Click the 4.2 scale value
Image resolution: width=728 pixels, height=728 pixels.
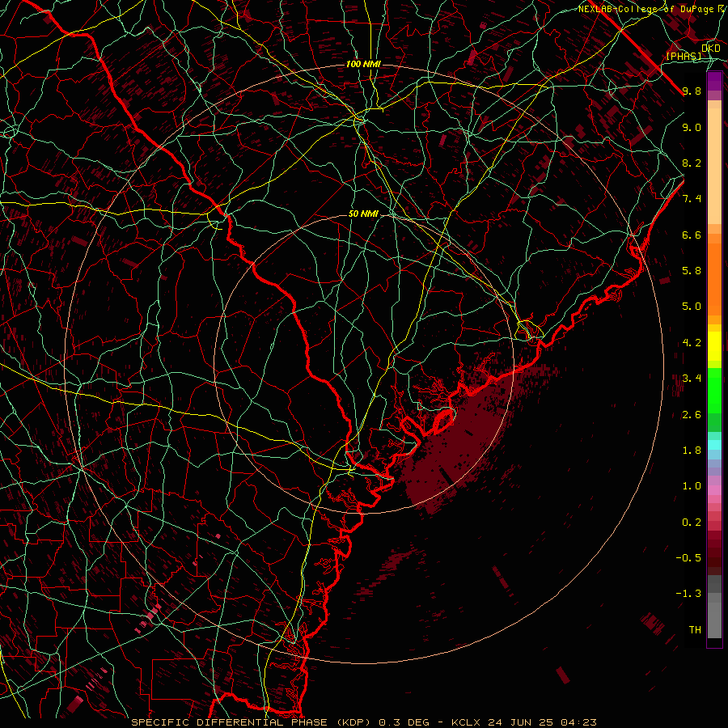(x=692, y=343)
